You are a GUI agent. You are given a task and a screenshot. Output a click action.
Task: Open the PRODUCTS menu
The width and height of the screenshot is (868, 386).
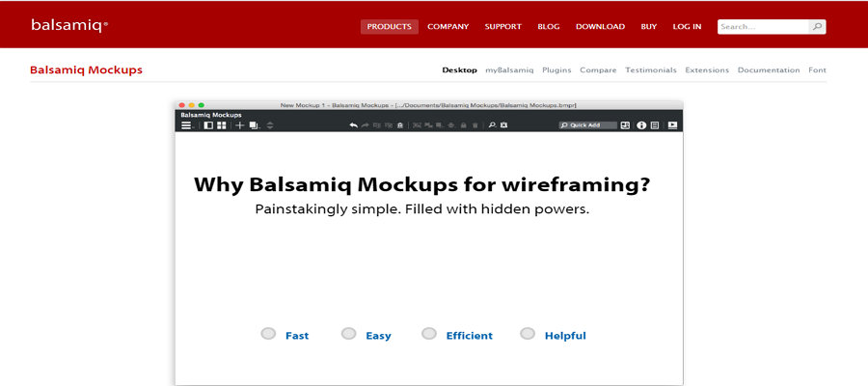click(x=390, y=27)
